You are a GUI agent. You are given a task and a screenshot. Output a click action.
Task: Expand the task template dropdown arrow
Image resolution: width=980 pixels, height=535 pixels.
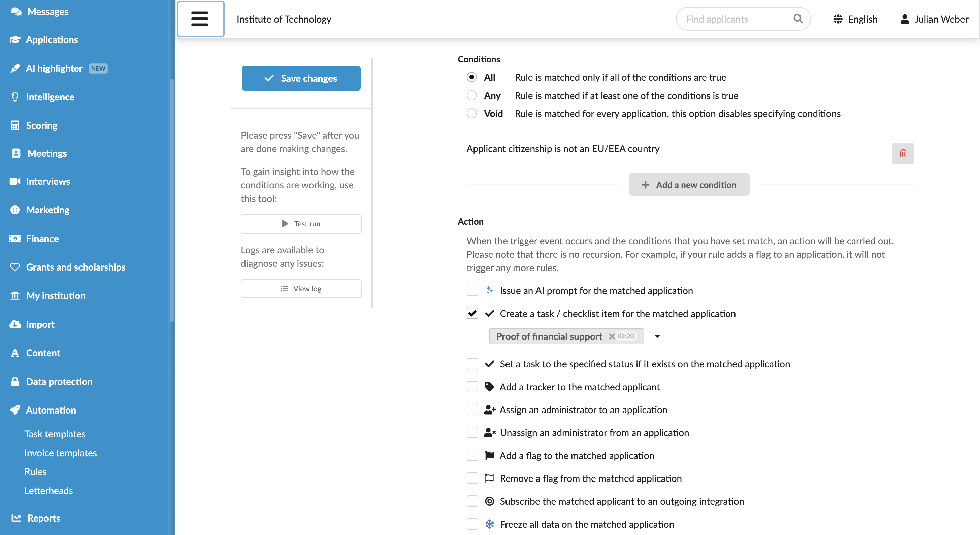click(x=657, y=336)
